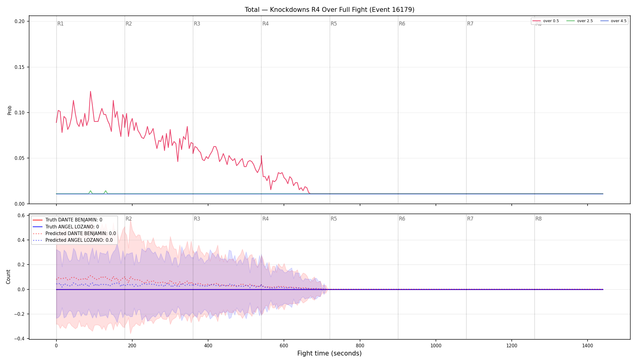Select the "over 2.5" legend entry

(x=580, y=21)
